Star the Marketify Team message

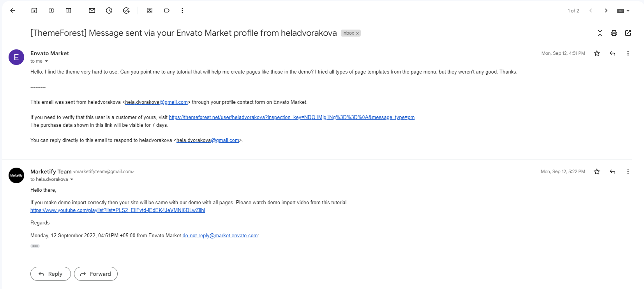tap(597, 172)
